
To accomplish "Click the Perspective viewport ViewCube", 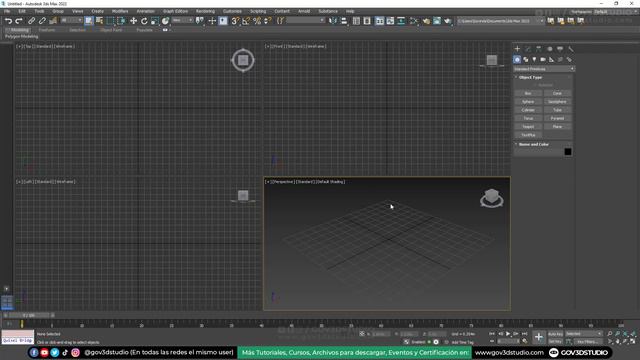I will [491, 198].
